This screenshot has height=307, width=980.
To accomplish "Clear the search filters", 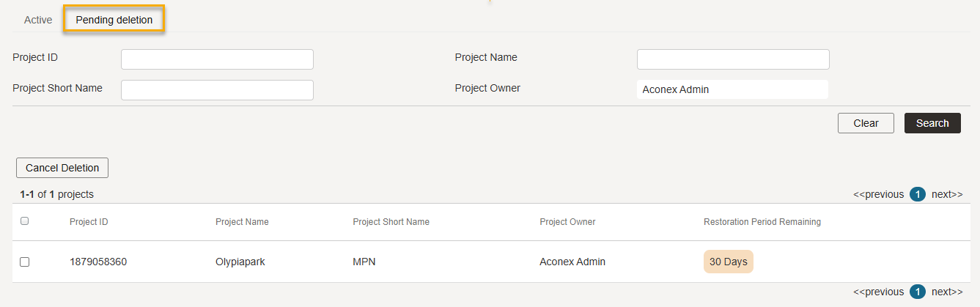I will click(866, 123).
